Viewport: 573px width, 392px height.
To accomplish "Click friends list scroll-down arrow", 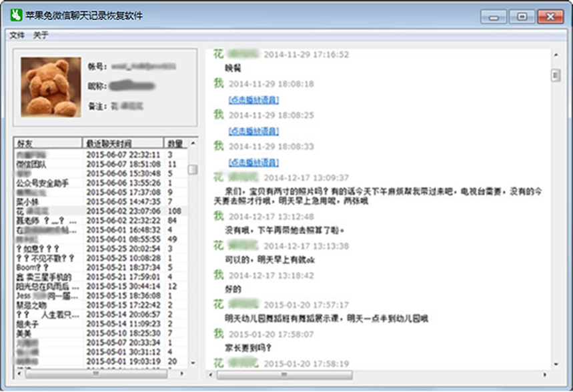I will tap(193, 365).
